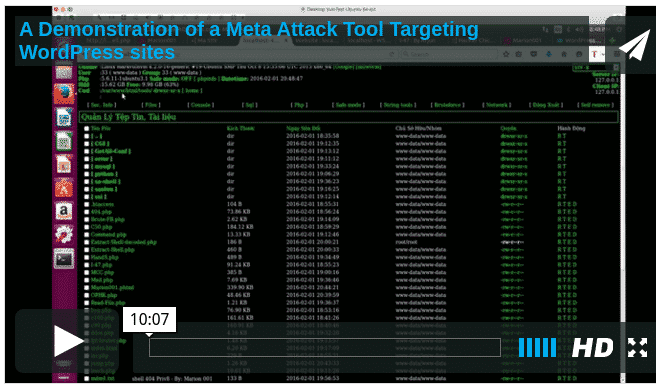Seek within the video progress bar

click(325, 347)
